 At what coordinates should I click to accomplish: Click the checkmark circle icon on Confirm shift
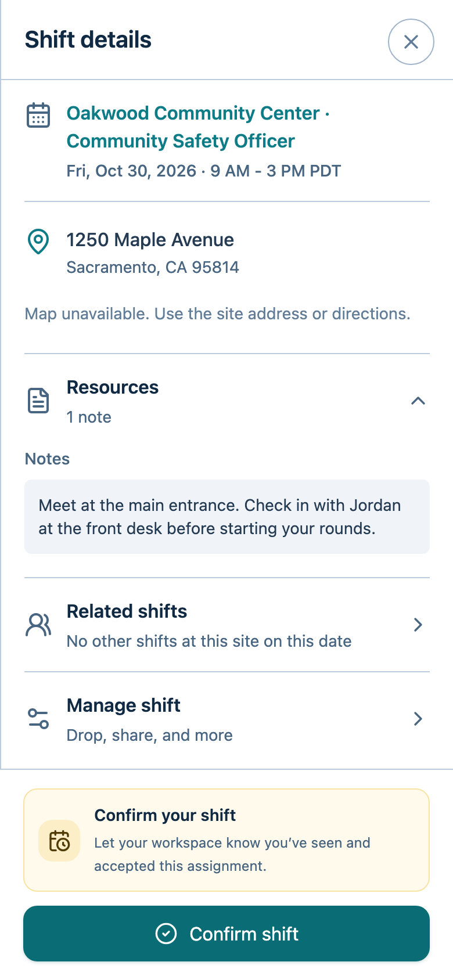point(166,934)
